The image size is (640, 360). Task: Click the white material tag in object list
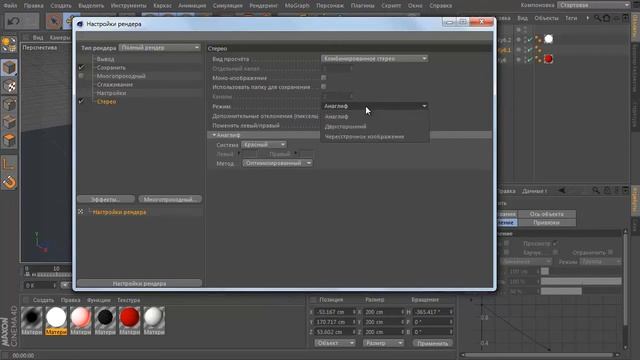coord(549,39)
